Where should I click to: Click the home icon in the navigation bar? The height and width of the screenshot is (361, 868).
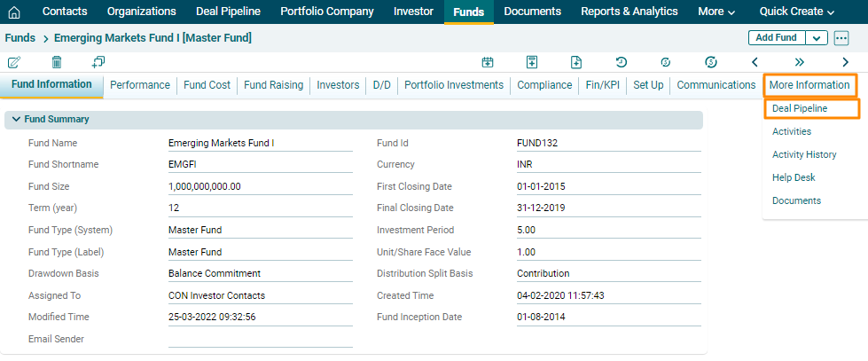pyautogui.click(x=14, y=12)
